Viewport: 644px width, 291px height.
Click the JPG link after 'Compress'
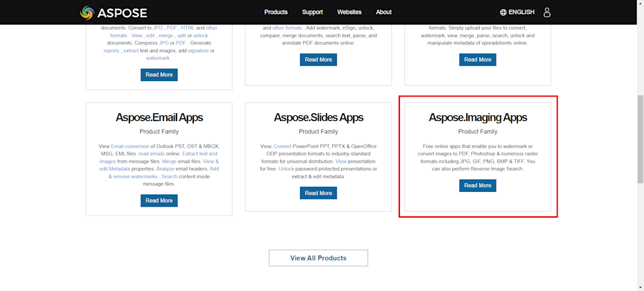point(164,43)
